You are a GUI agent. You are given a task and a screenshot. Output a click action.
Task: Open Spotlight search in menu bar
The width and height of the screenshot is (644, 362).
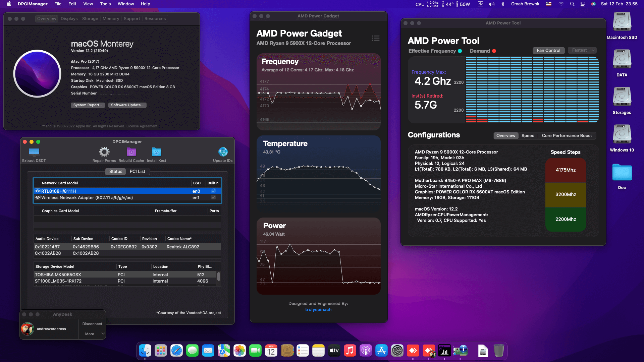(x=572, y=4)
